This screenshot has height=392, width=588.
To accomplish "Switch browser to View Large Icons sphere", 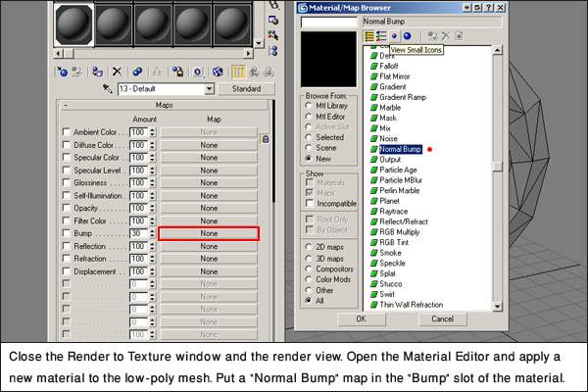I will [x=408, y=36].
